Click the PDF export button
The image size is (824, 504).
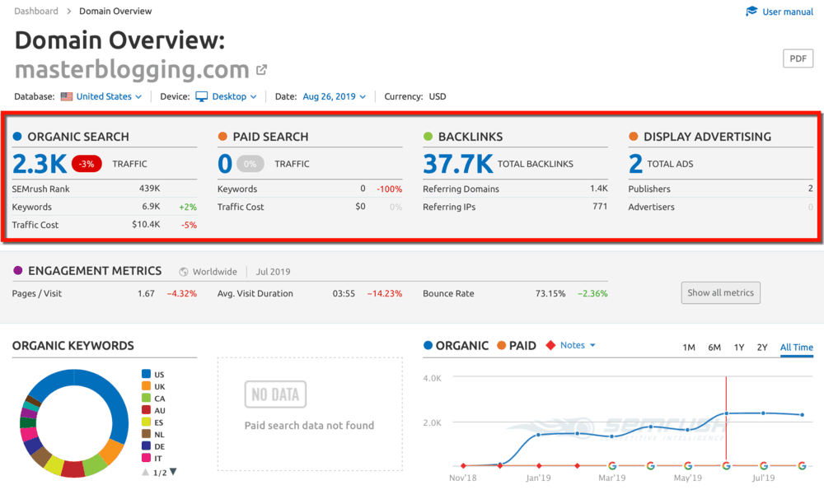797,58
